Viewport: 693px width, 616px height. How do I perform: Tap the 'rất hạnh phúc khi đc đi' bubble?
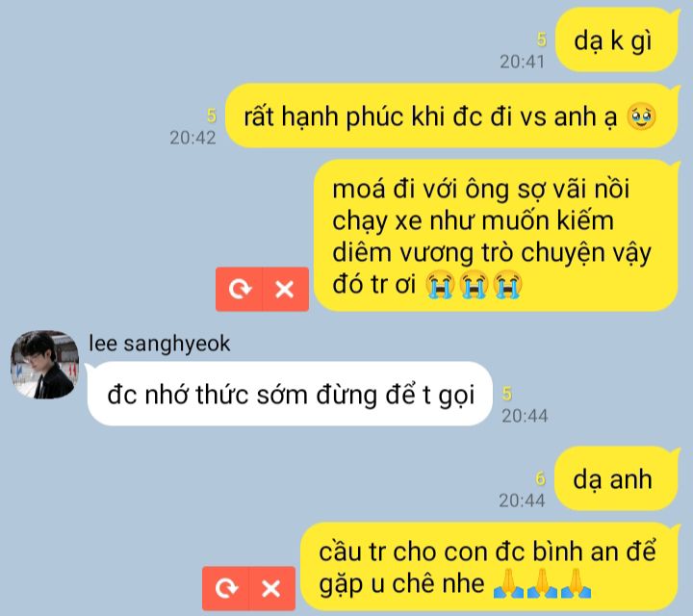[x=451, y=115]
